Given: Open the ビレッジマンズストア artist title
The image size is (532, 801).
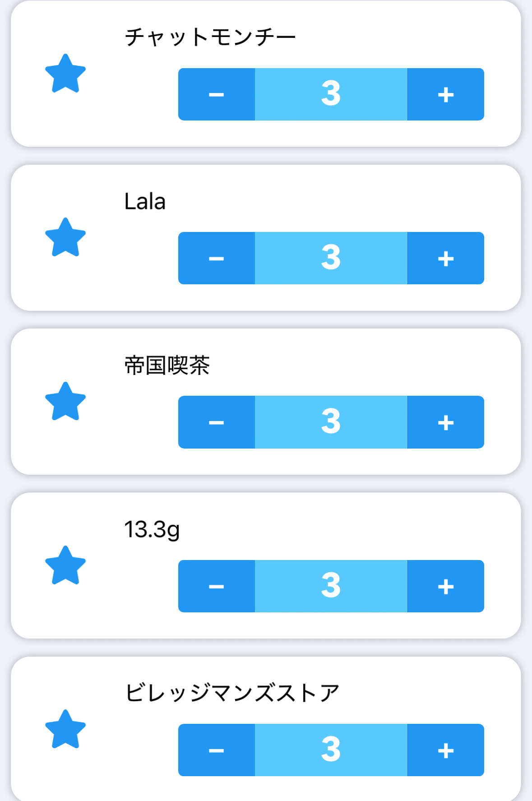Looking at the screenshot, I should tap(231, 693).
